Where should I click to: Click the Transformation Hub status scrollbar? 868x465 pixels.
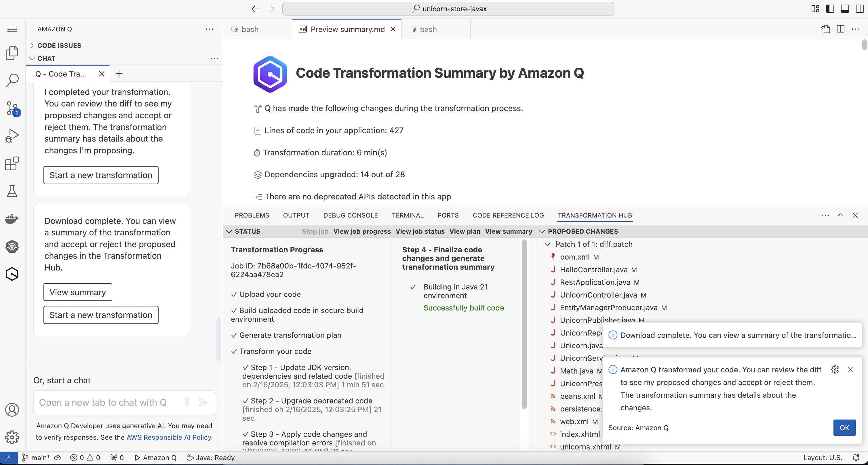524,323
